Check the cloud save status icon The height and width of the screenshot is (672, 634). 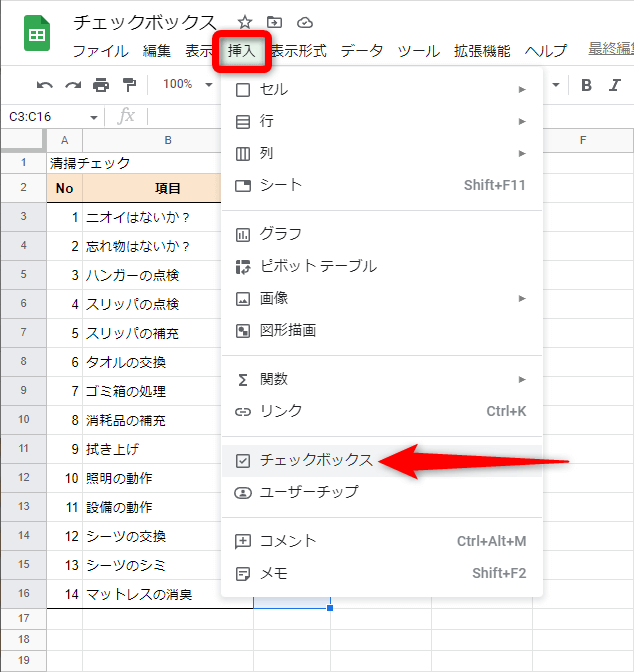click(305, 22)
